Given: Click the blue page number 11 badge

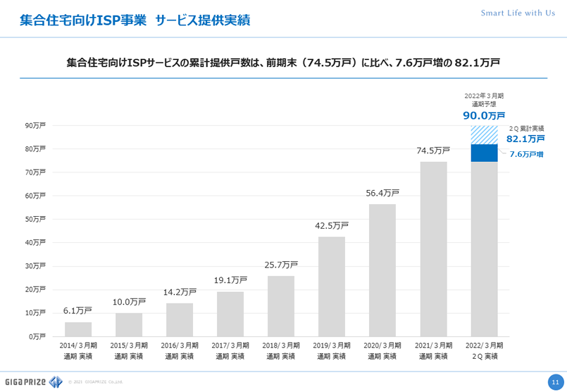Looking at the screenshot, I should click(554, 381).
